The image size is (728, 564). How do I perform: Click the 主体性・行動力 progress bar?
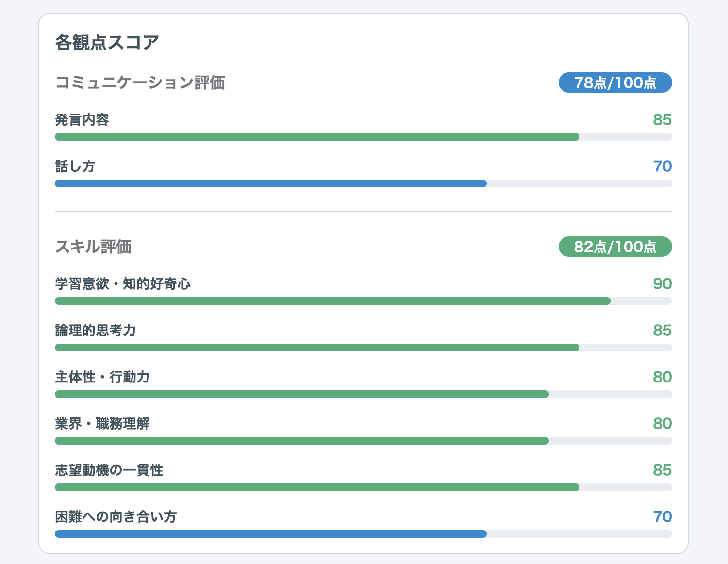click(364, 394)
